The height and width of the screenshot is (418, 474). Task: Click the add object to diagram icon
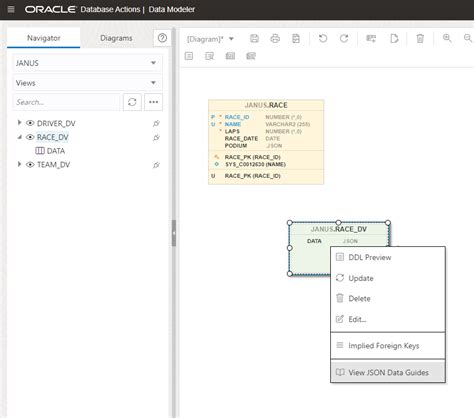coord(371,39)
